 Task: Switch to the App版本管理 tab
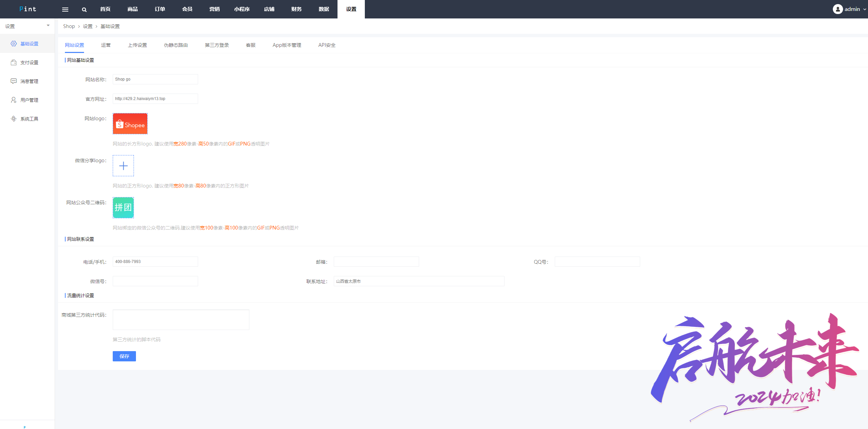(287, 45)
